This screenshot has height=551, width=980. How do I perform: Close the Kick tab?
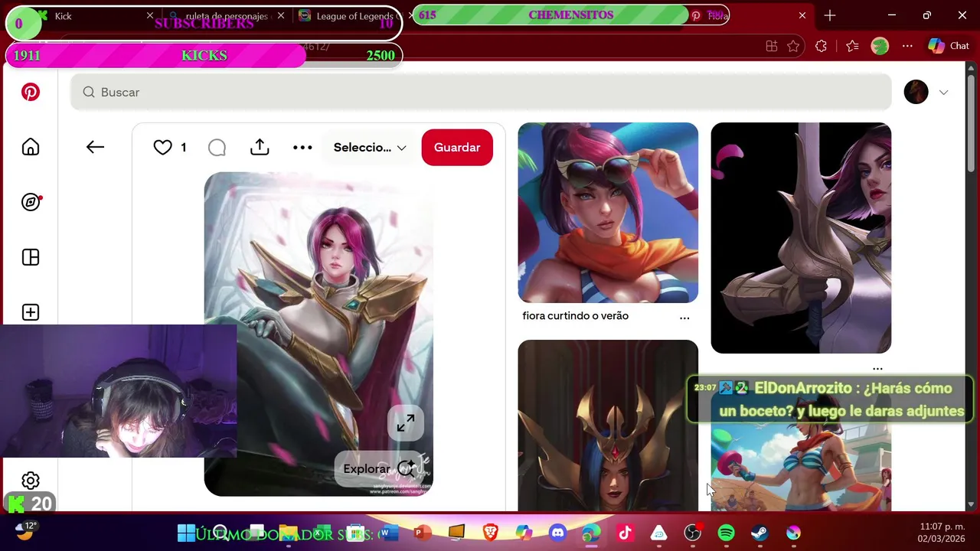[150, 15]
